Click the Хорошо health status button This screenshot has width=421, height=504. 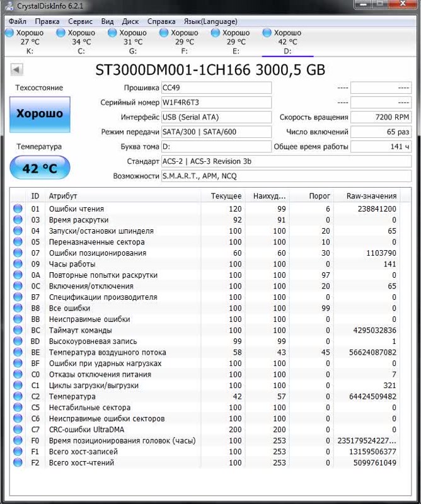[x=40, y=115]
